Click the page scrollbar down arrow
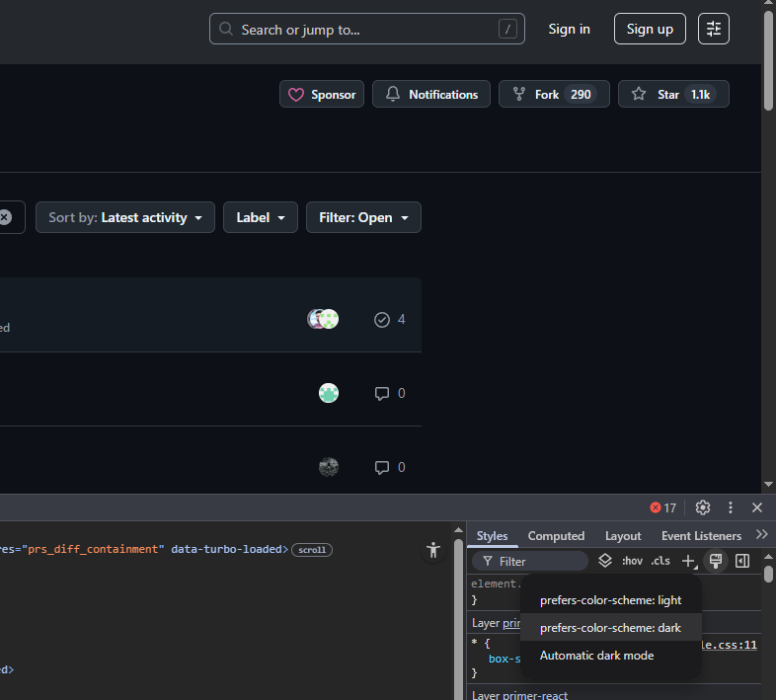 click(x=768, y=484)
